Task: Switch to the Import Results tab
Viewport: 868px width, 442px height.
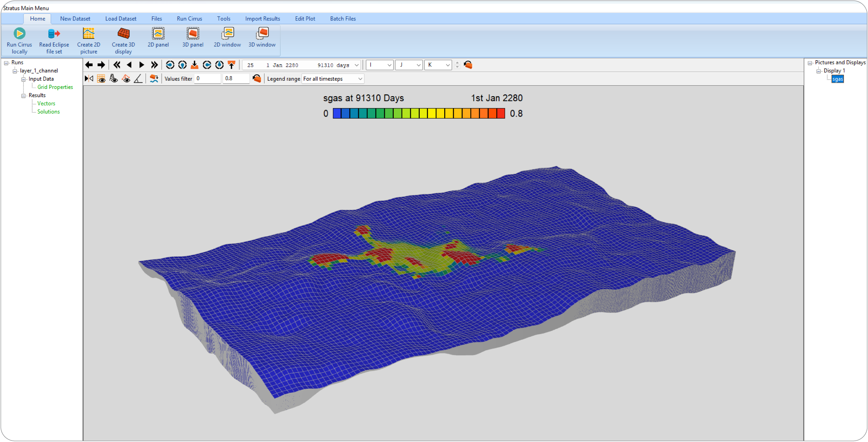Action: tap(262, 19)
